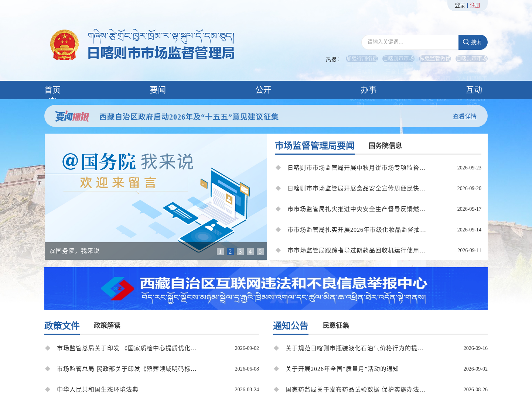
Task: Open the 过期药品回收机运行使用 news article
Action: (357, 250)
